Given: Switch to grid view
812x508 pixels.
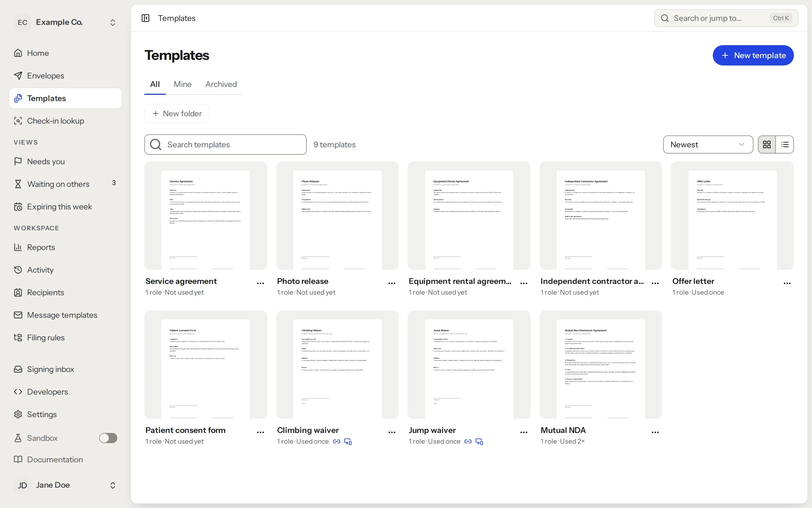Looking at the screenshot, I should (767, 144).
